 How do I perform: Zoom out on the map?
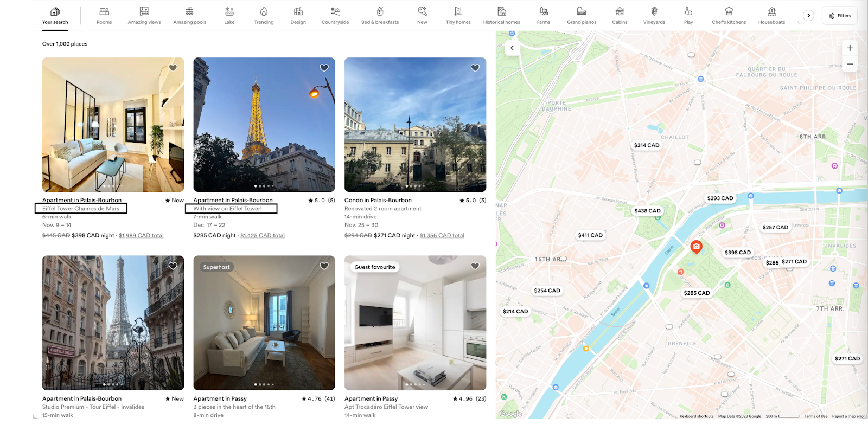(850, 64)
